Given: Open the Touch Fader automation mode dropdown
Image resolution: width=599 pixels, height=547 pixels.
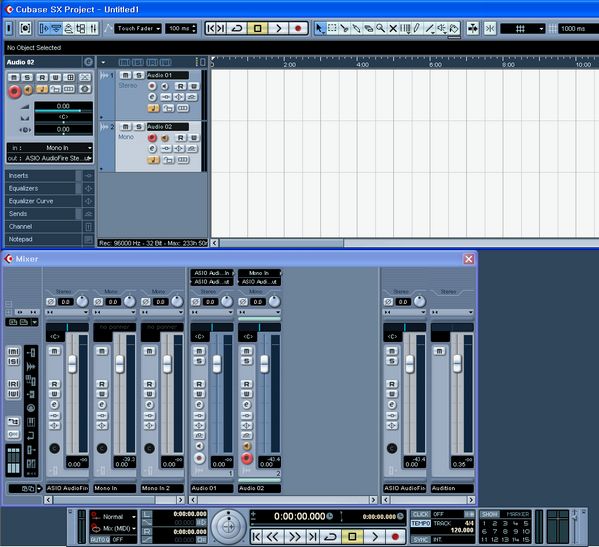Looking at the screenshot, I should [138, 29].
